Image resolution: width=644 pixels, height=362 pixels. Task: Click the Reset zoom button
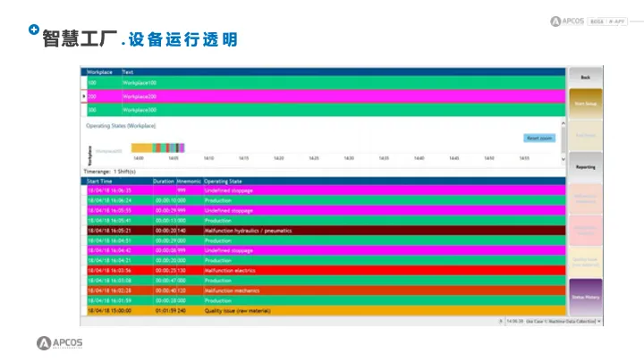coord(539,138)
